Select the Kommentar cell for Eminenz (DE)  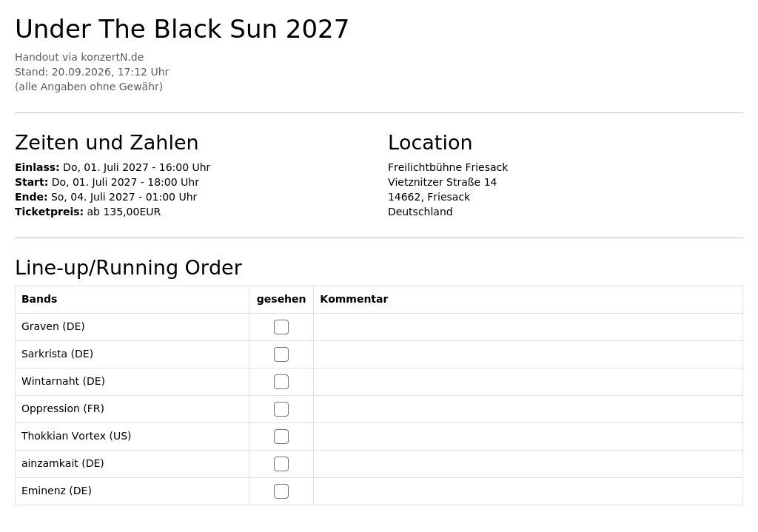(x=528, y=491)
